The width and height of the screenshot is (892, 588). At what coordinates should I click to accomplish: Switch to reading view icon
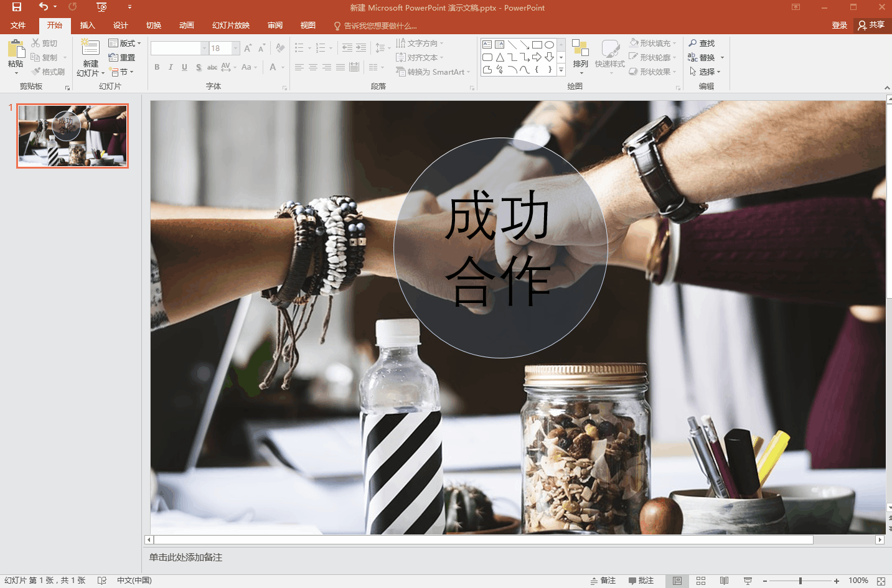tap(724, 581)
